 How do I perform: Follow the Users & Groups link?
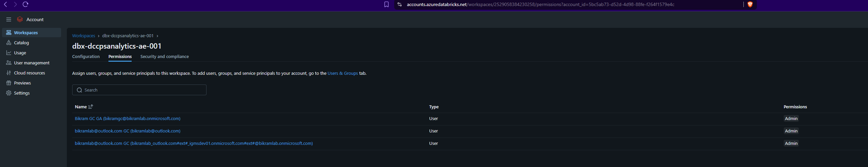click(343, 73)
